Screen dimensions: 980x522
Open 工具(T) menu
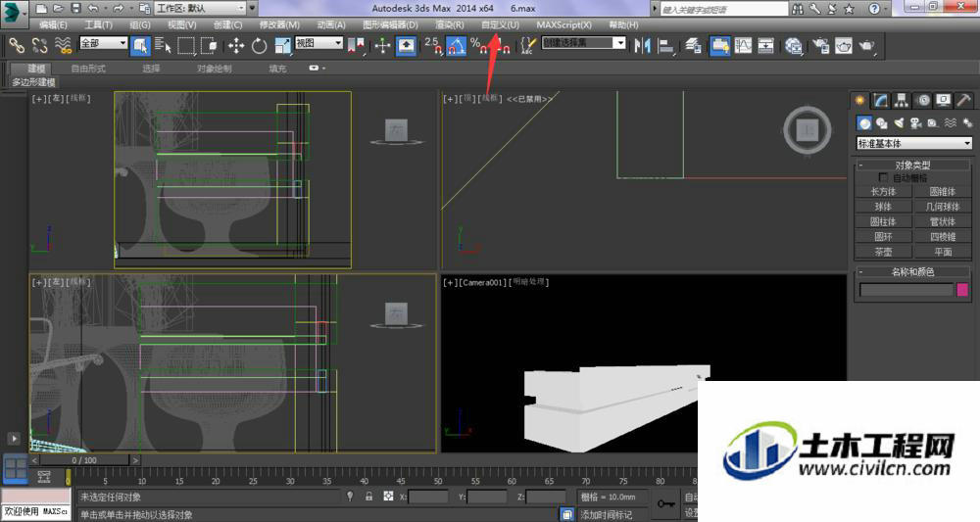[x=98, y=25]
